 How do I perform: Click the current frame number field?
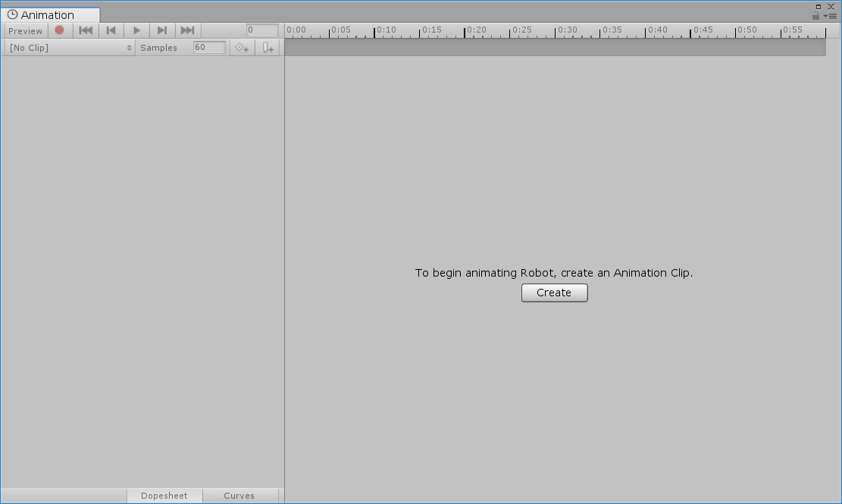coord(262,30)
